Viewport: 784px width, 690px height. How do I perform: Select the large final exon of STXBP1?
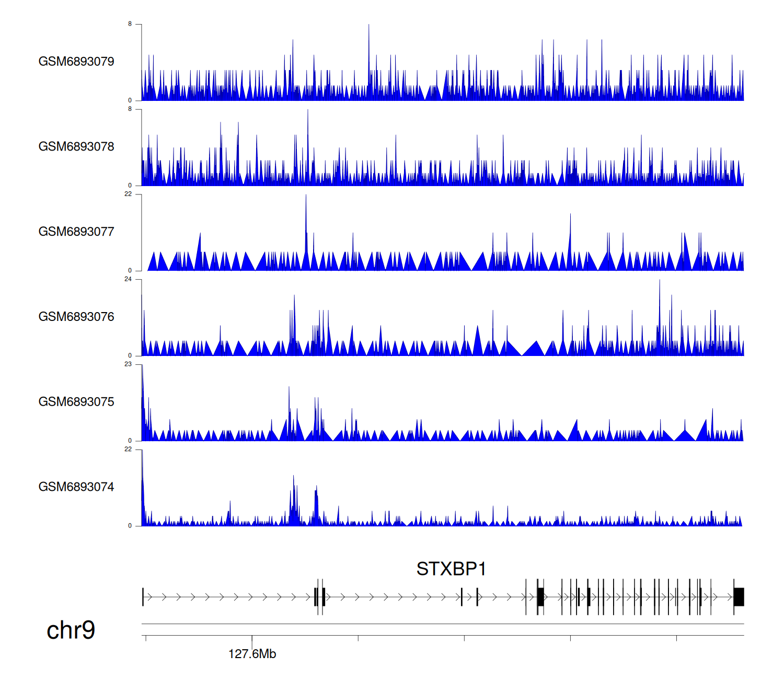tap(739, 596)
